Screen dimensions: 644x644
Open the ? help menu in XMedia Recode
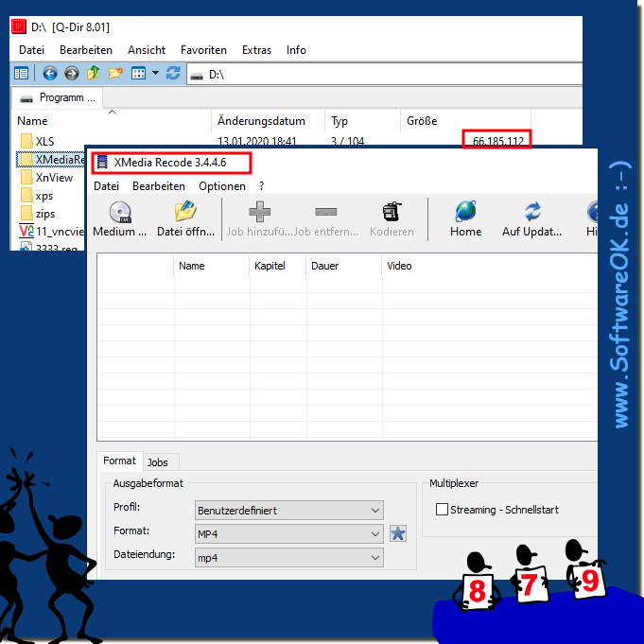261,186
